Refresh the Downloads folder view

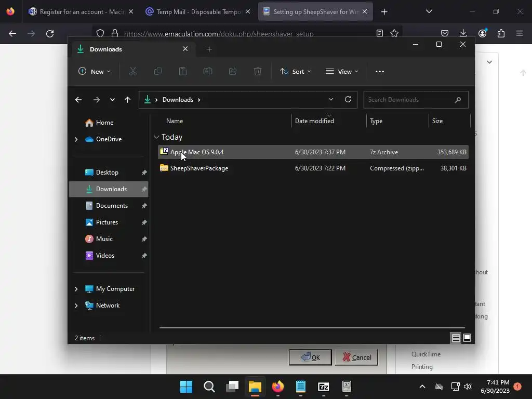pyautogui.click(x=348, y=99)
